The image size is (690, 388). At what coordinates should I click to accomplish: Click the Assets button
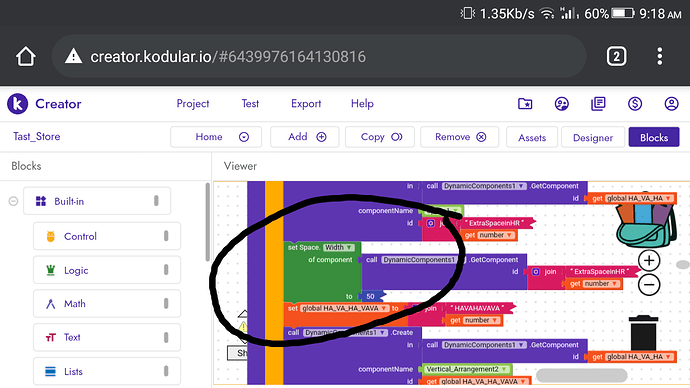click(x=532, y=137)
